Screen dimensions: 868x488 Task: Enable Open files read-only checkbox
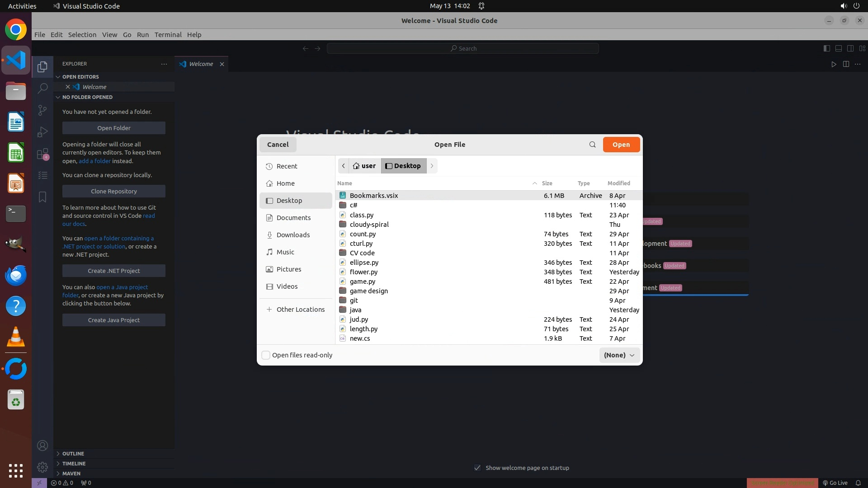click(266, 355)
